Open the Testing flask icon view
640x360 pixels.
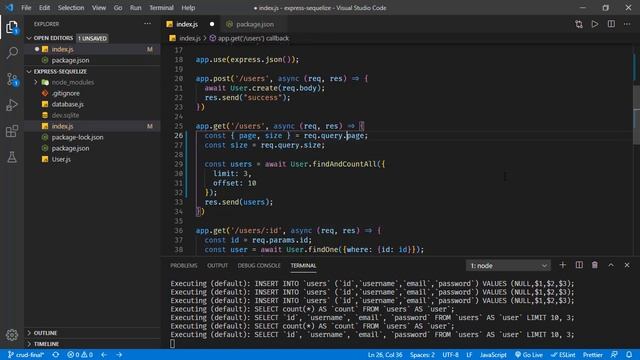coord(12,157)
